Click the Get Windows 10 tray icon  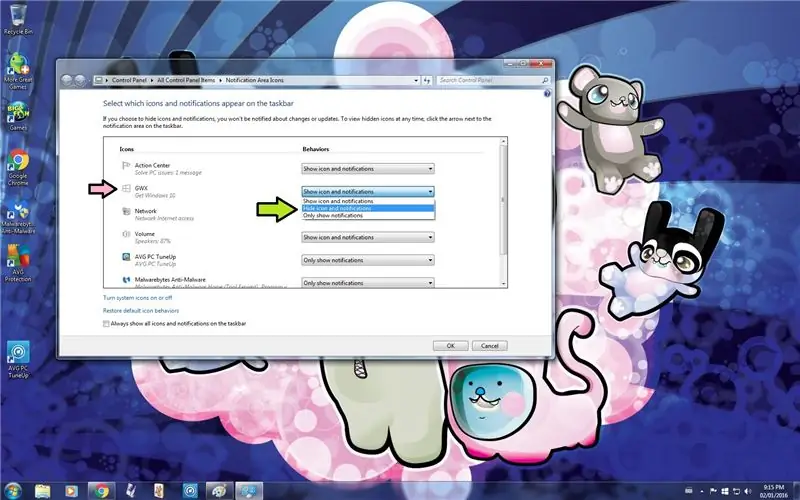click(x=724, y=491)
